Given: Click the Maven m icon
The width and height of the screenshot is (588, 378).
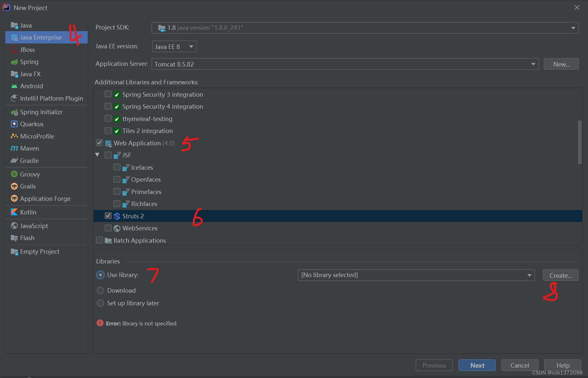Looking at the screenshot, I should [14, 149].
